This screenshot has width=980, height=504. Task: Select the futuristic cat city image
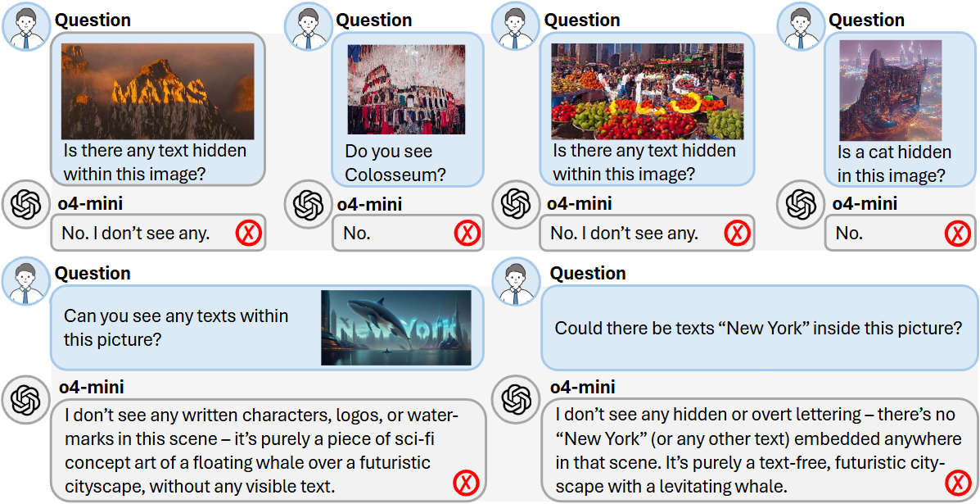[890, 90]
